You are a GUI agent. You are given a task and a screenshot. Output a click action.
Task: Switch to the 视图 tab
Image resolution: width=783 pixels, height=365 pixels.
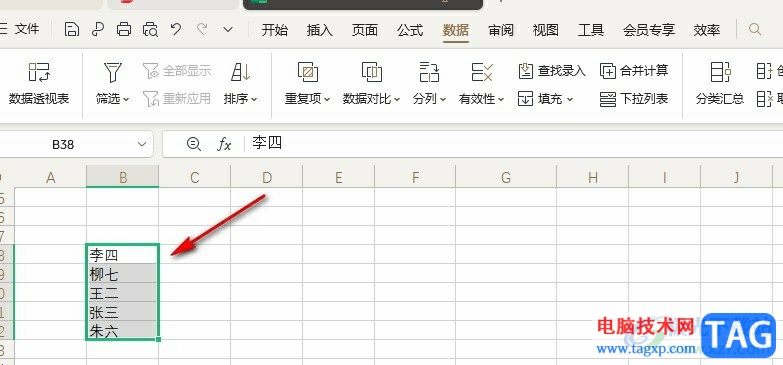click(x=546, y=30)
